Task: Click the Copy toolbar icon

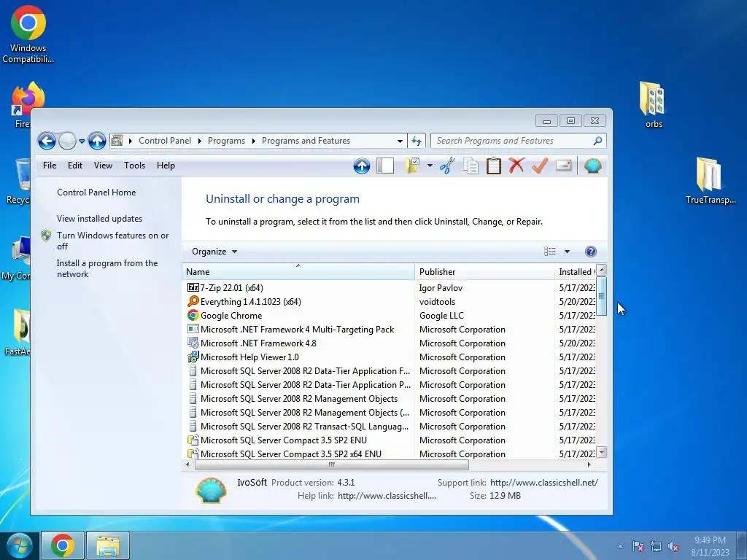Action: click(471, 166)
